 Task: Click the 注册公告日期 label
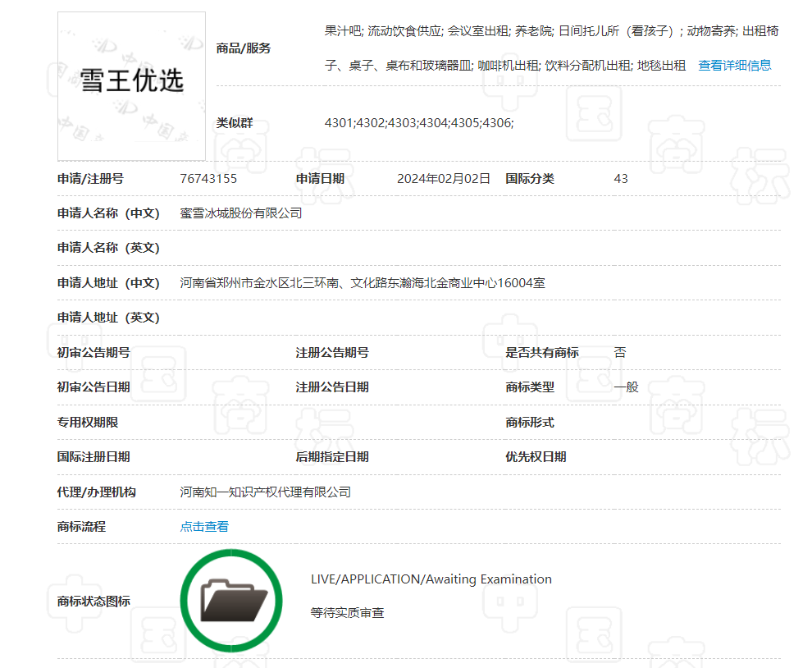pyautogui.click(x=332, y=387)
